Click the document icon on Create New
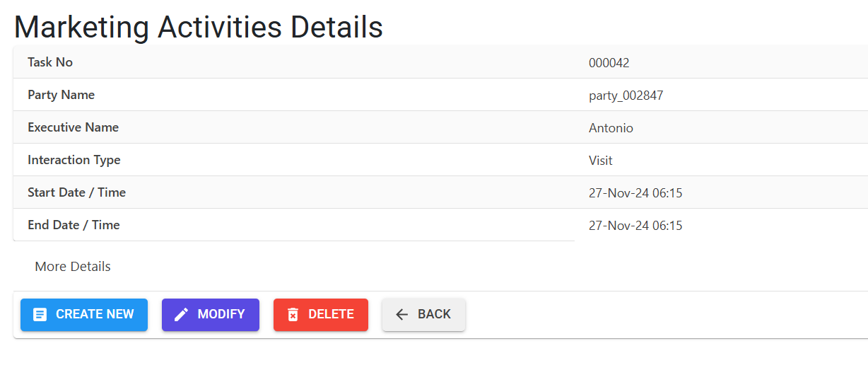 pyautogui.click(x=40, y=315)
